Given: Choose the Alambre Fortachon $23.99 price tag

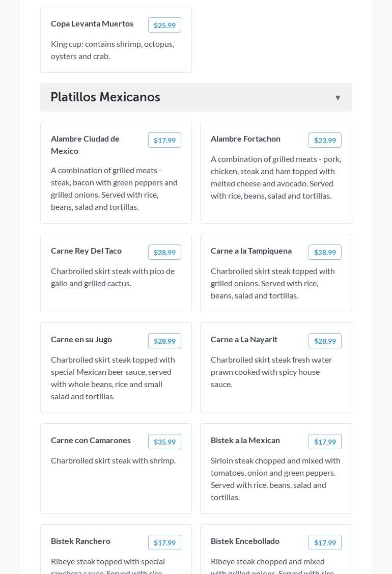Looking at the screenshot, I should [325, 140].
